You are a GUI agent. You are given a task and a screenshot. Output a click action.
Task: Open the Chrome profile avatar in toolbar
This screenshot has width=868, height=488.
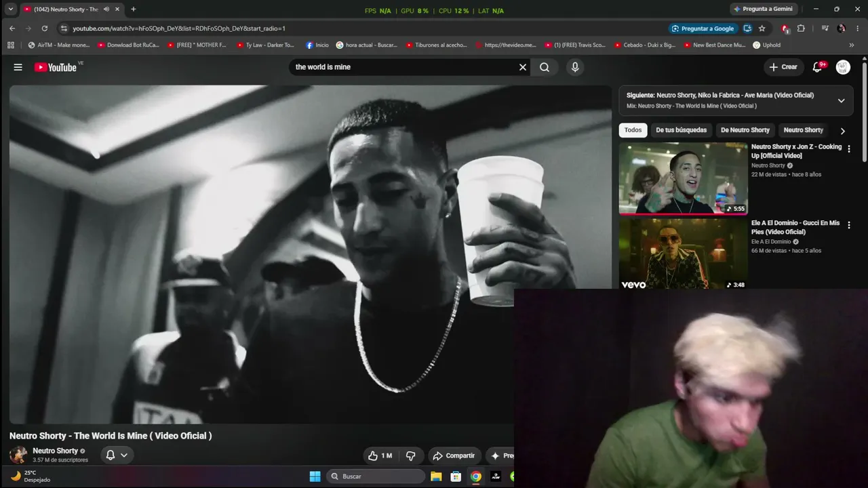(842, 28)
